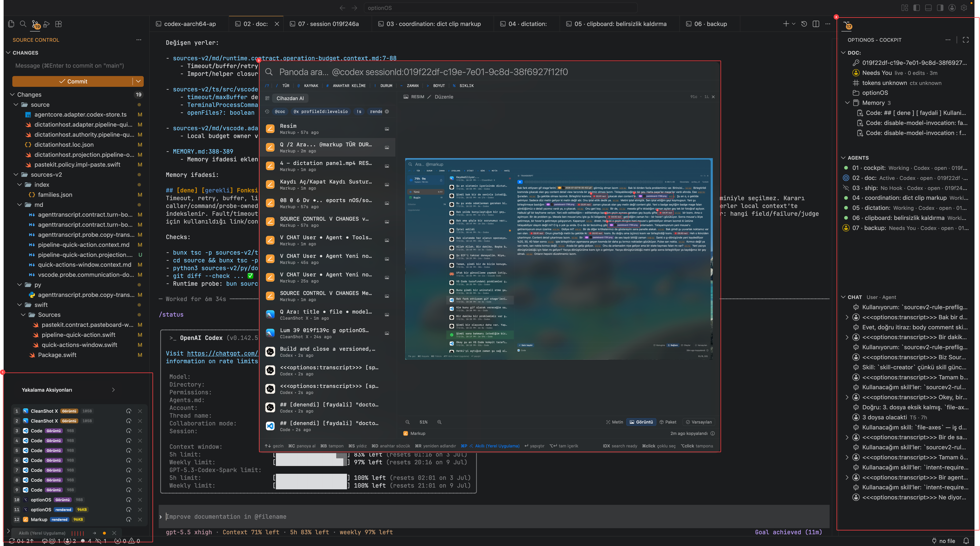Maximize the OptionOS Cockpit panel

click(966, 40)
